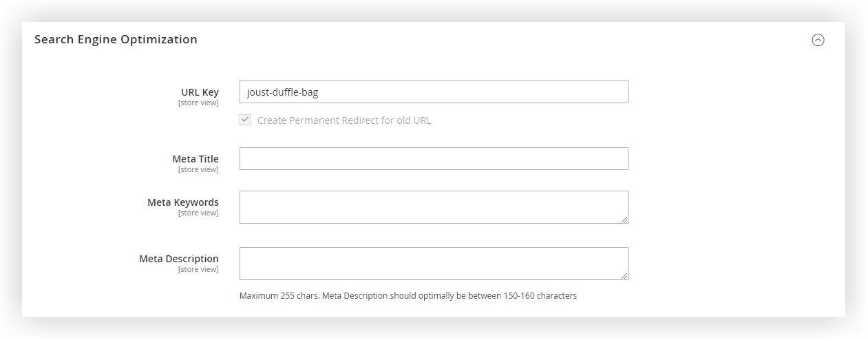Click the Create Permanent Redirect for old URL label
Image resolution: width=868 pixels, height=340 pixels.
pos(344,120)
